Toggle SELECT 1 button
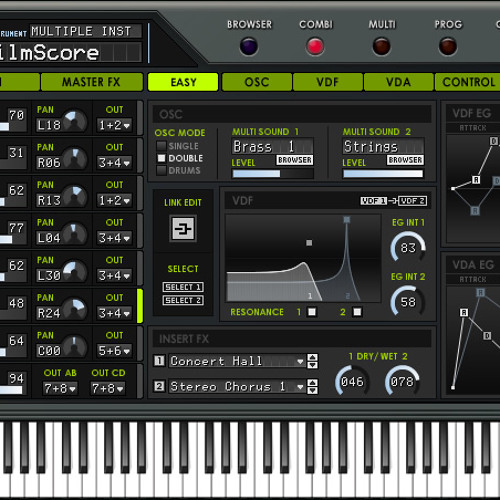This screenshot has height=500, width=500. pos(183,287)
